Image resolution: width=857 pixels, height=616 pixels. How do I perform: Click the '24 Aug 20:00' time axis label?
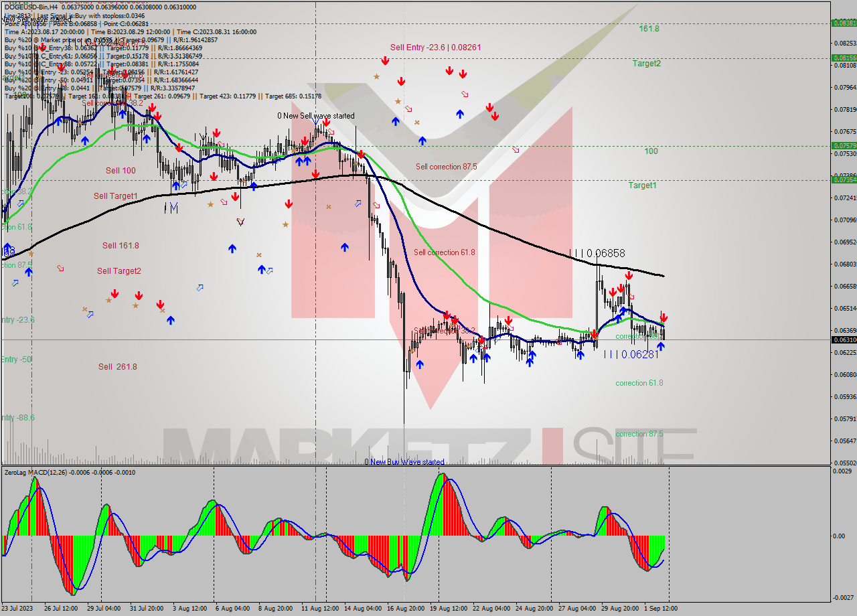[x=534, y=609]
